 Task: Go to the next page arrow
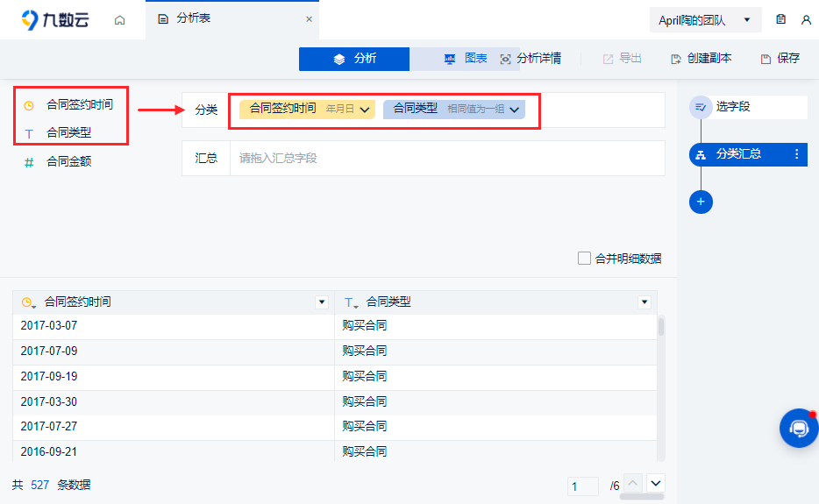click(656, 483)
